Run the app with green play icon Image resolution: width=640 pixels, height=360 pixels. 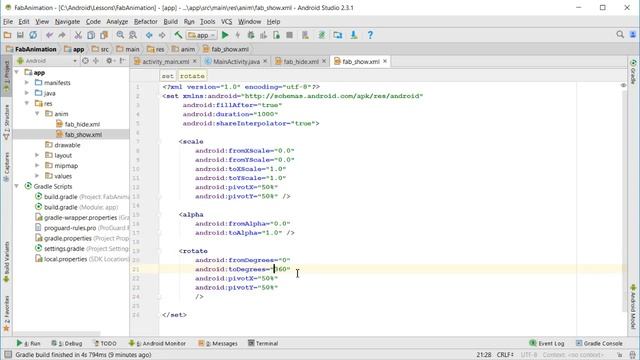click(x=225, y=35)
